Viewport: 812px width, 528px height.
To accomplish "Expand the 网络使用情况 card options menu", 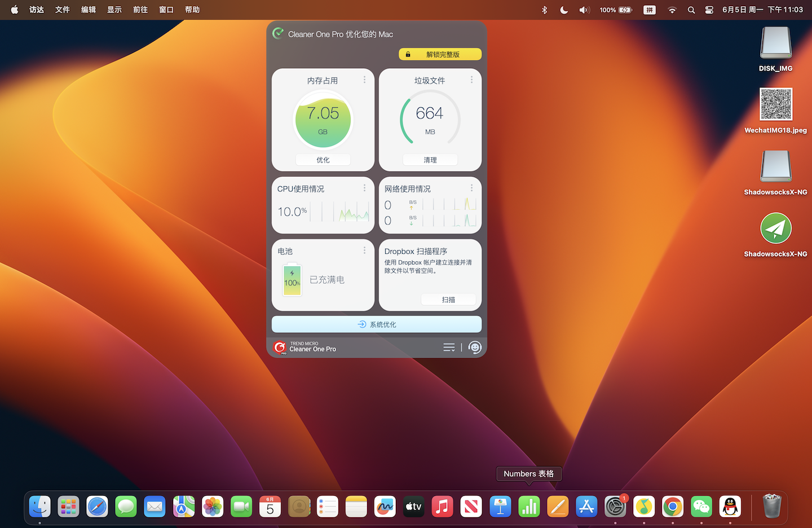I will (x=471, y=188).
